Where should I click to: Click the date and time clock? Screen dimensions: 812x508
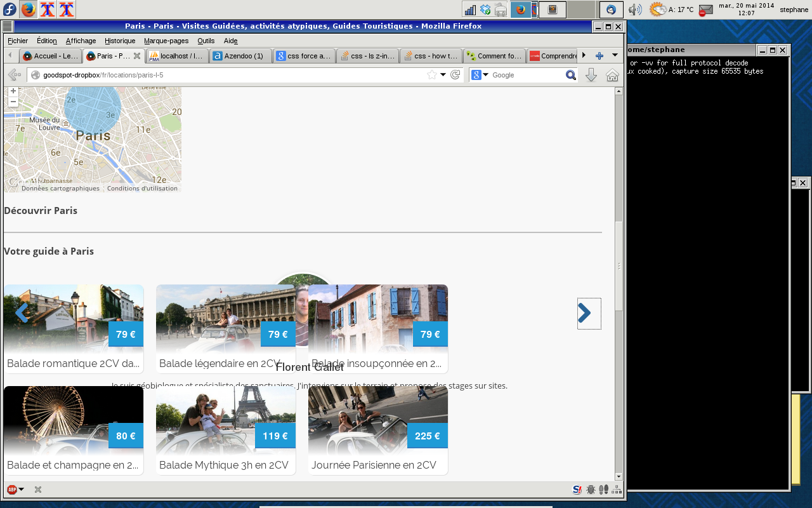click(x=747, y=10)
